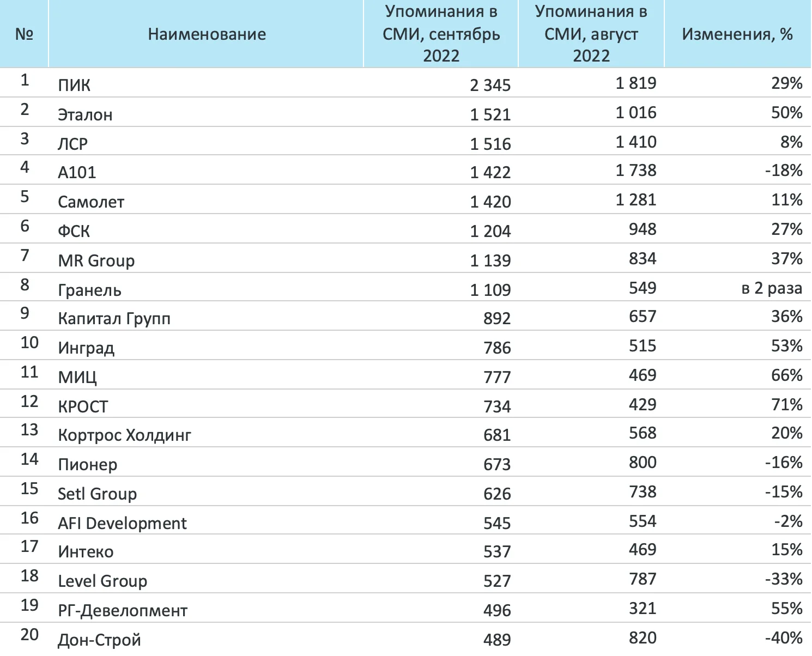Image resolution: width=812 pixels, height=656 pixels.
Task: Click the '2 345' September value
Action: (x=490, y=86)
